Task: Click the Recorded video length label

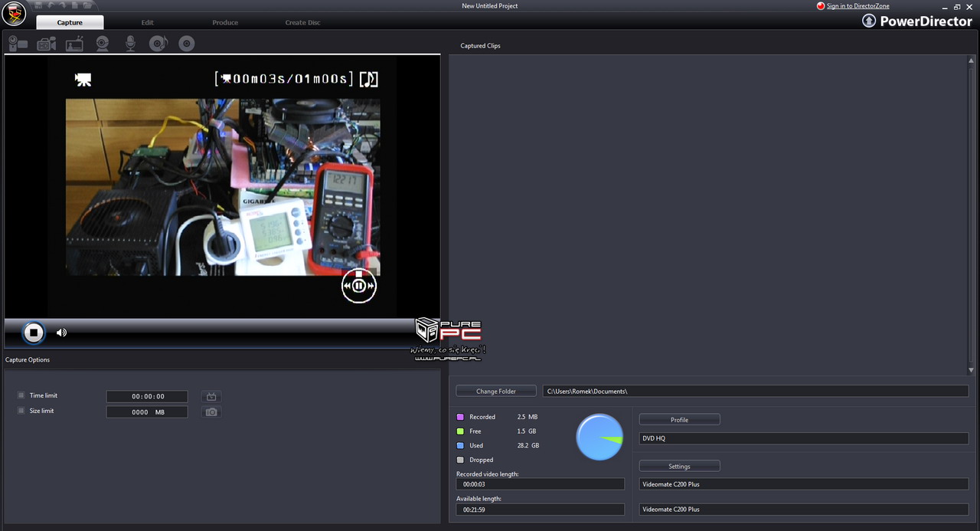Action: [488, 474]
